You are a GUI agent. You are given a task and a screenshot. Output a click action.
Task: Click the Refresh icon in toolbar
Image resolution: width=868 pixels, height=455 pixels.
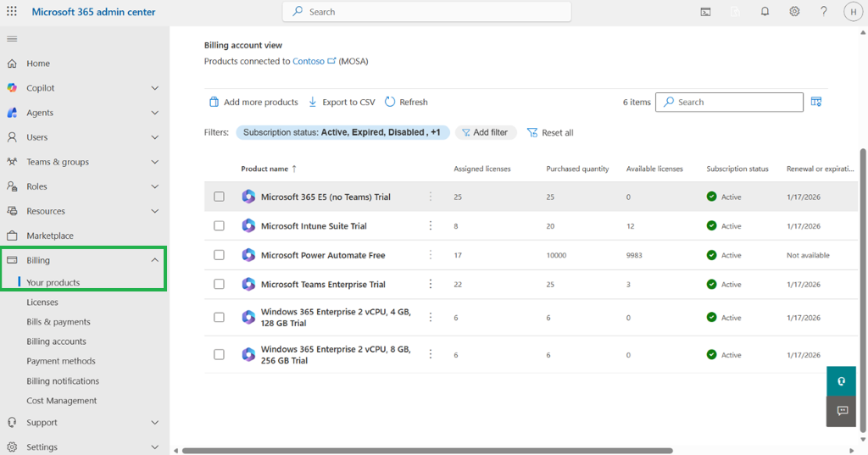[x=390, y=102]
